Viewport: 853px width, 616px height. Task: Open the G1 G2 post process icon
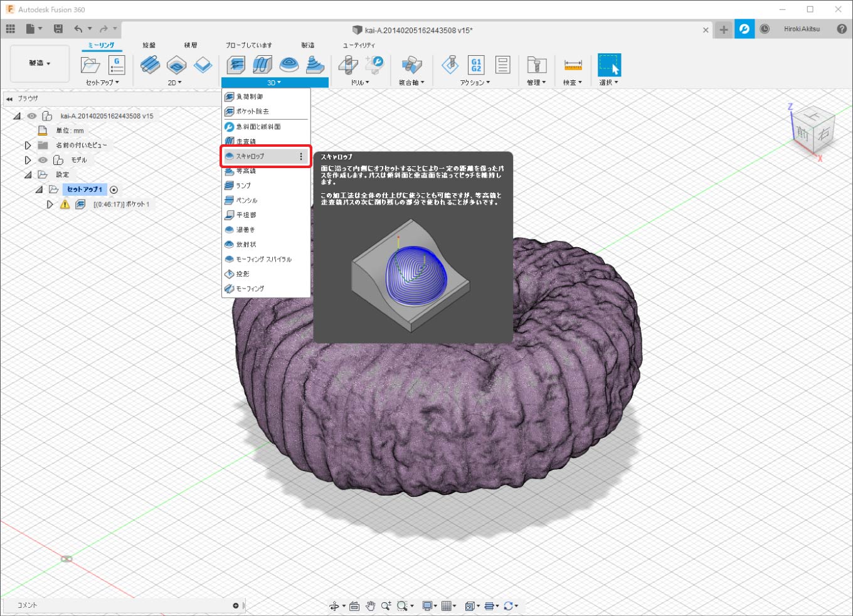[x=476, y=65]
